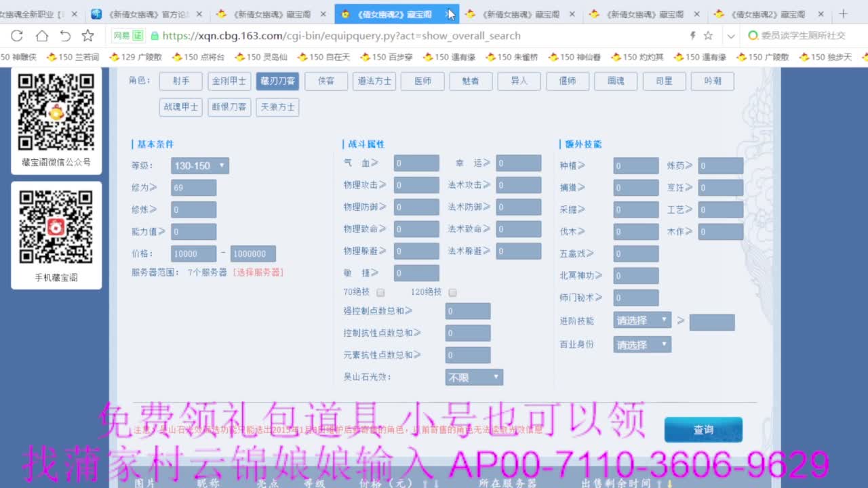Click the undo/back arrow icon in the toolbar
Screen dimensions: 868x488
[65, 36]
